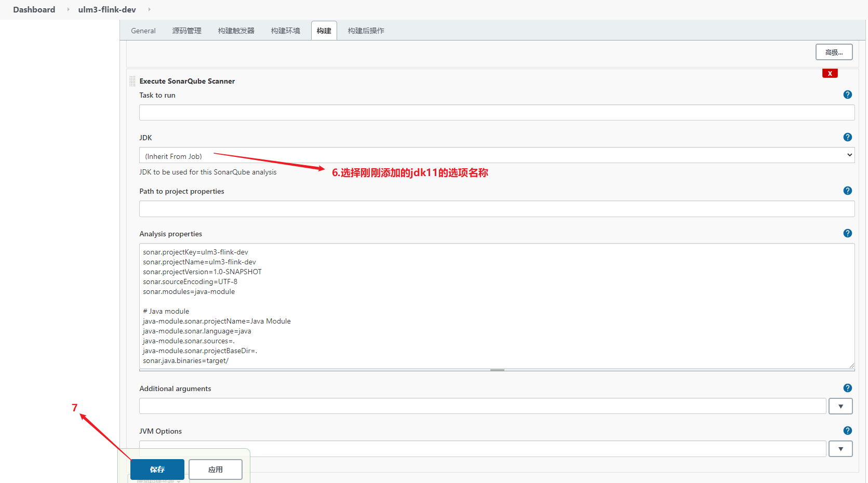This screenshot has height=483, width=868.
Task: Expand the Additional arguments field
Action: point(840,406)
